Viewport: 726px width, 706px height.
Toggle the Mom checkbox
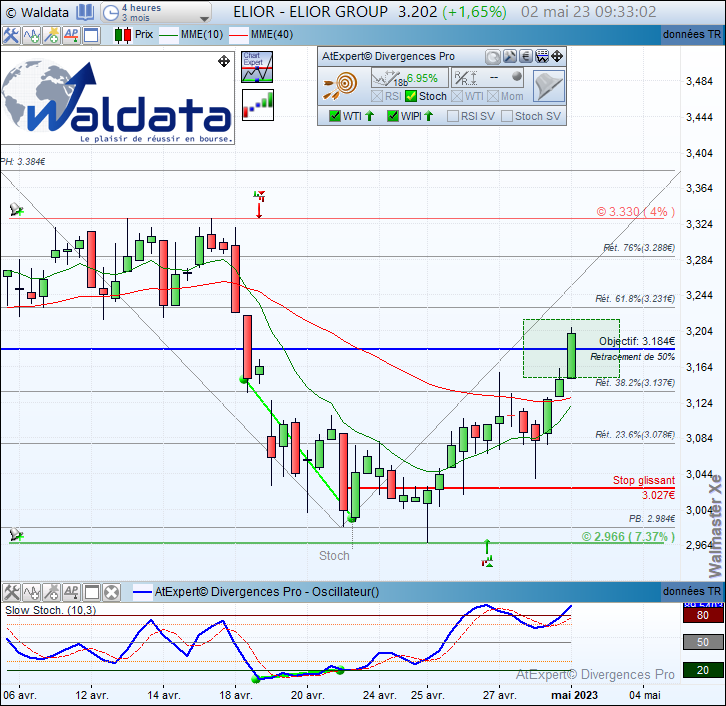[x=493, y=96]
